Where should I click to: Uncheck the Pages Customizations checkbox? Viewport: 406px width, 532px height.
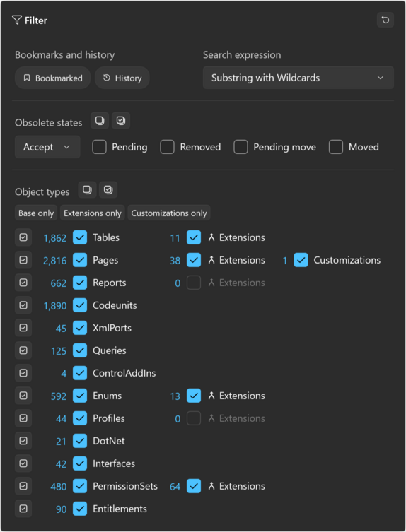point(301,260)
